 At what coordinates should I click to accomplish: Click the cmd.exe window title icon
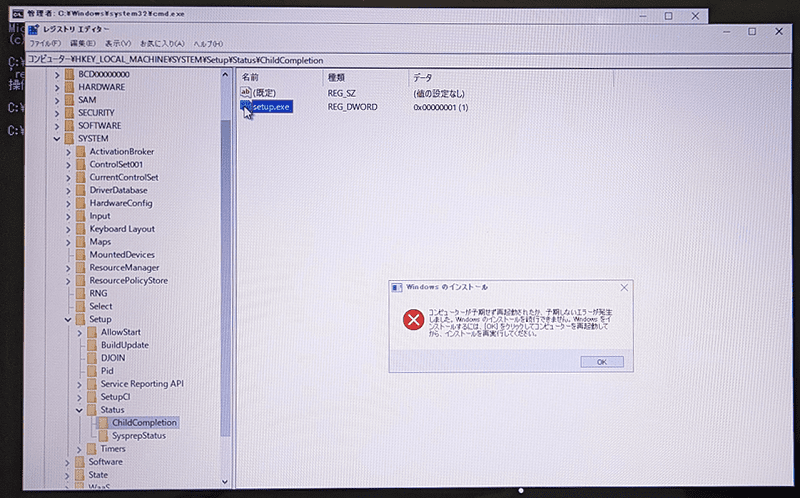pyautogui.click(x=17, y=14)
